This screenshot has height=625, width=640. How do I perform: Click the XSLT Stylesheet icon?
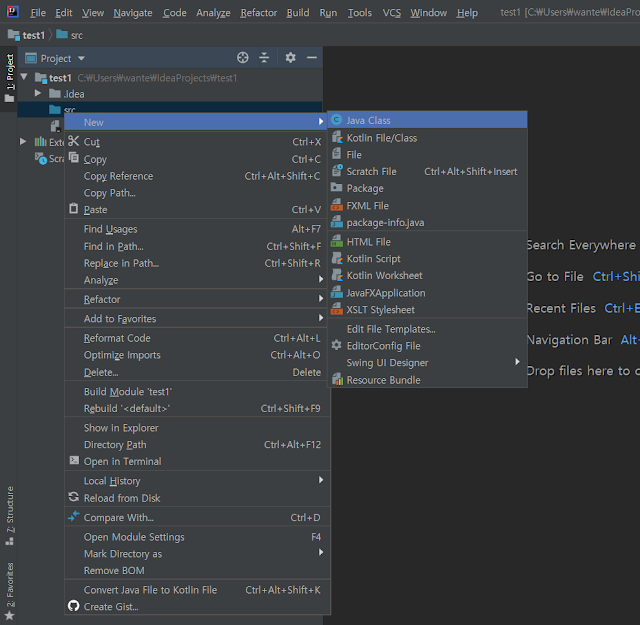(337, 309)
